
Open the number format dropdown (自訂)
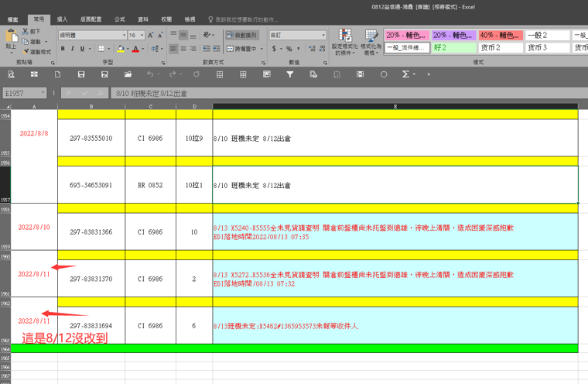298,36
